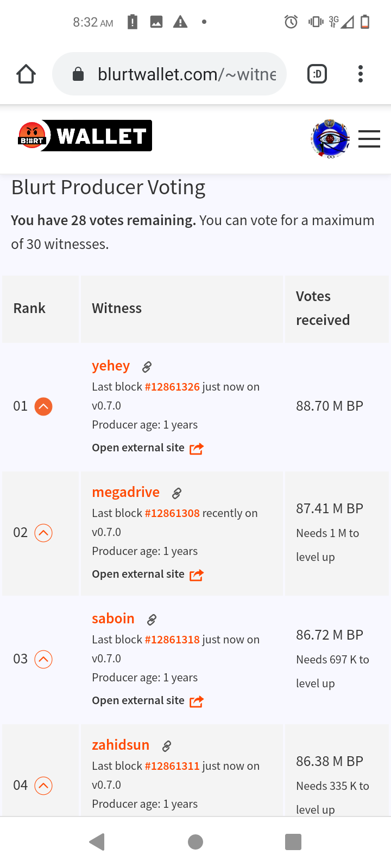The height and width of the screenshot is (868, 391).
Task: Open the hamburger navigation menu
Action: pyautogui.click(x=369, y=139)
